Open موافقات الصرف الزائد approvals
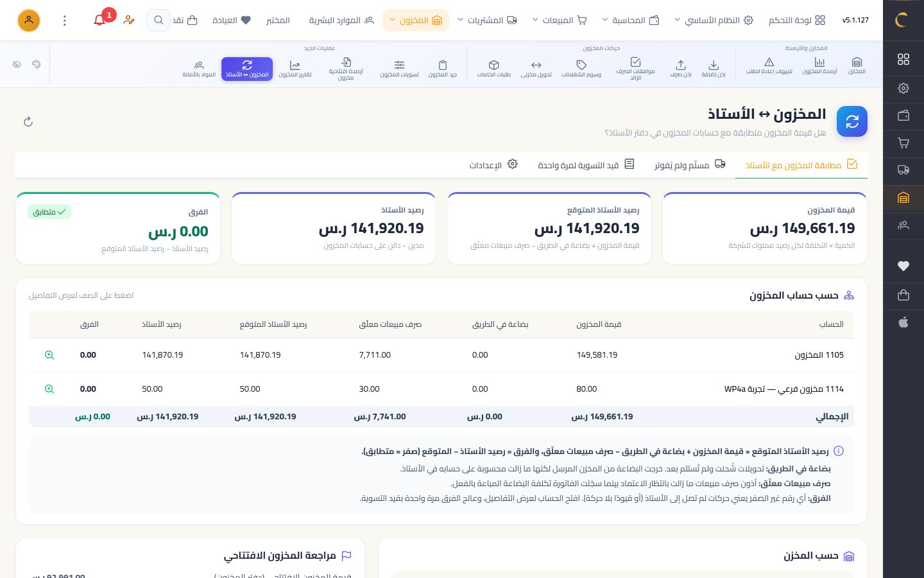 click(x=635, y=69)
